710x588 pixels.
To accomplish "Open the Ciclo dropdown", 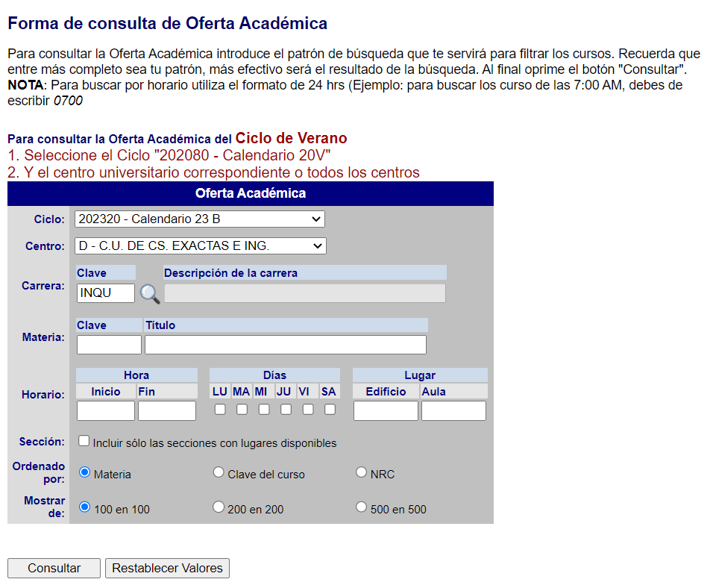I will [199, 219].
